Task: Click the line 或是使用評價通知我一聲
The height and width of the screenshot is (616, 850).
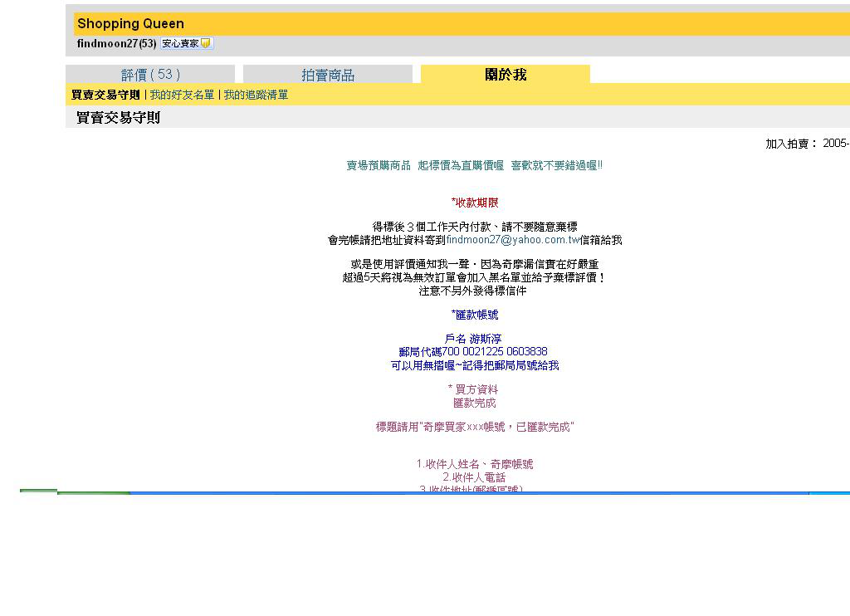Action: (x=474, y=264)
